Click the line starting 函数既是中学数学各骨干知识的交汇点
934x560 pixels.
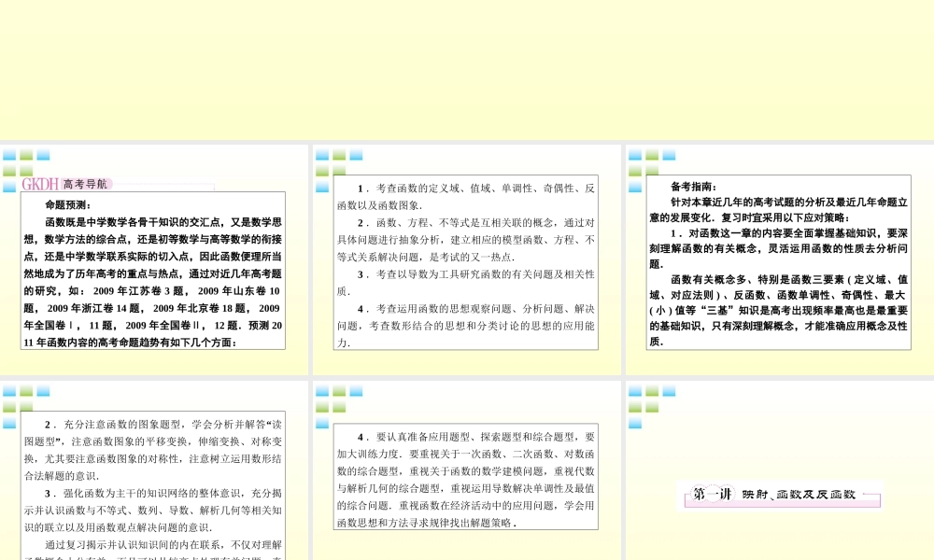pos(163,222)
